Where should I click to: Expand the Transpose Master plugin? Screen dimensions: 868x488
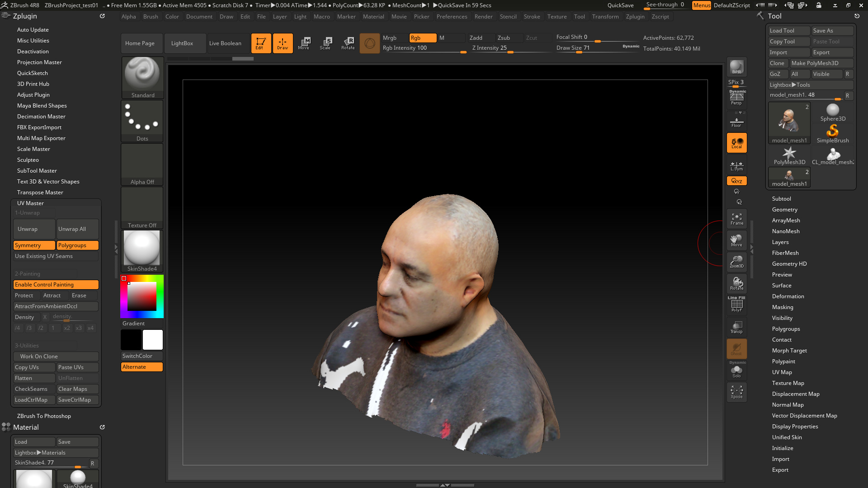tap(40, 192)
